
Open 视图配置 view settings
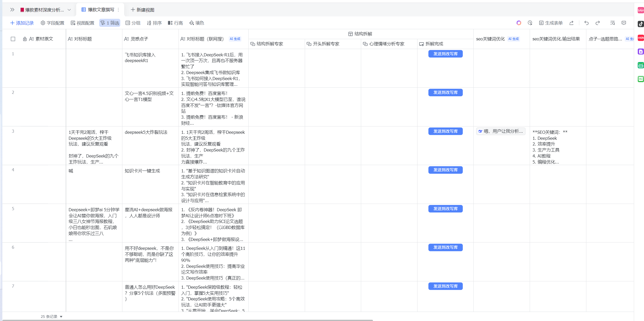pos(82,23)
